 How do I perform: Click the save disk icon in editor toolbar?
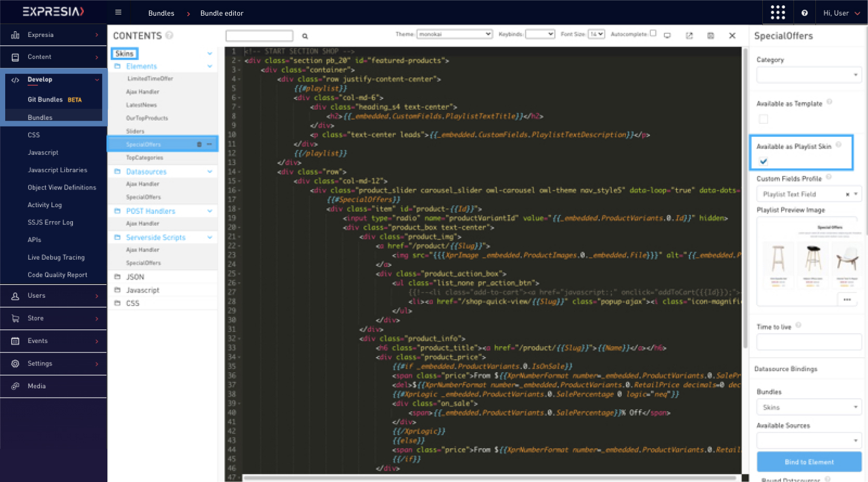(x=711, y=35)
